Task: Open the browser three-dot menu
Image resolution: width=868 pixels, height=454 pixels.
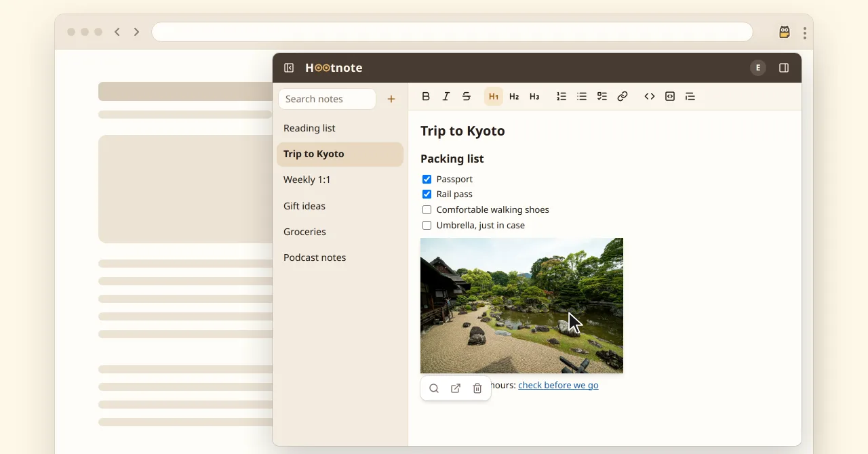Action: [805, 33]
